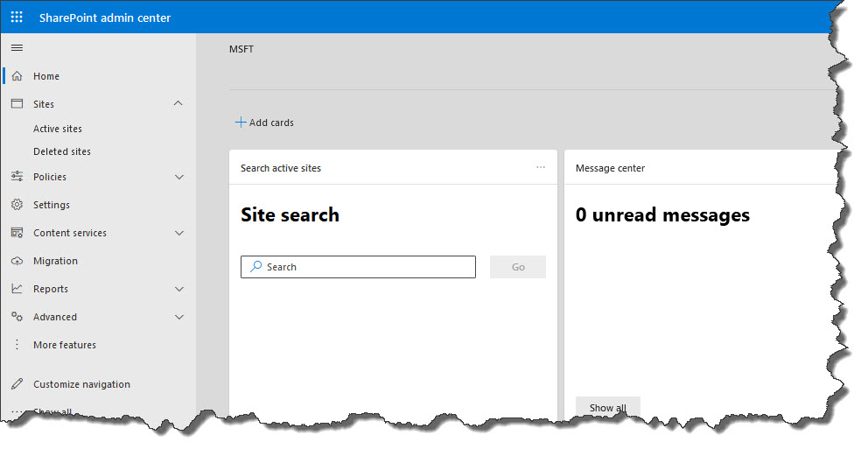Open the app launcher waffle icon
868x449 pixels.
click(17, 18)
